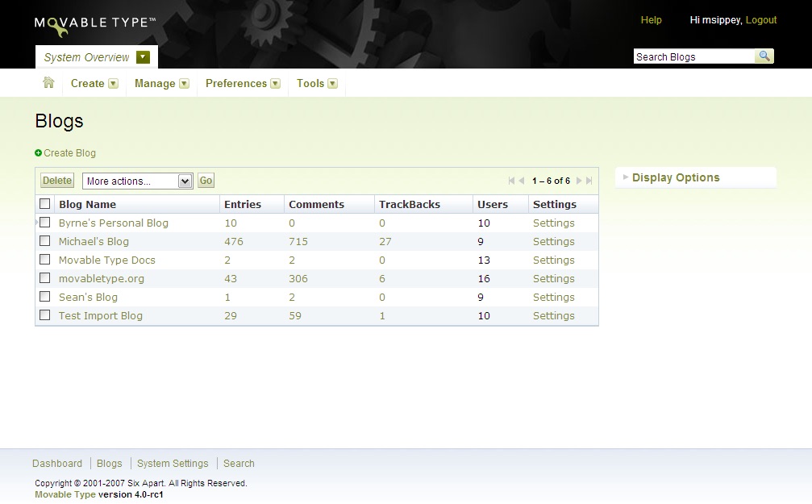
Task: Click the Movable Type logo
Action: click(95, 25)
